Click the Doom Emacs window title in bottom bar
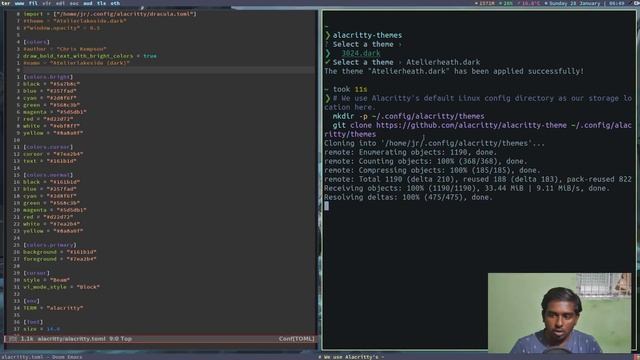The image size is (640, 360). (41, 357)
